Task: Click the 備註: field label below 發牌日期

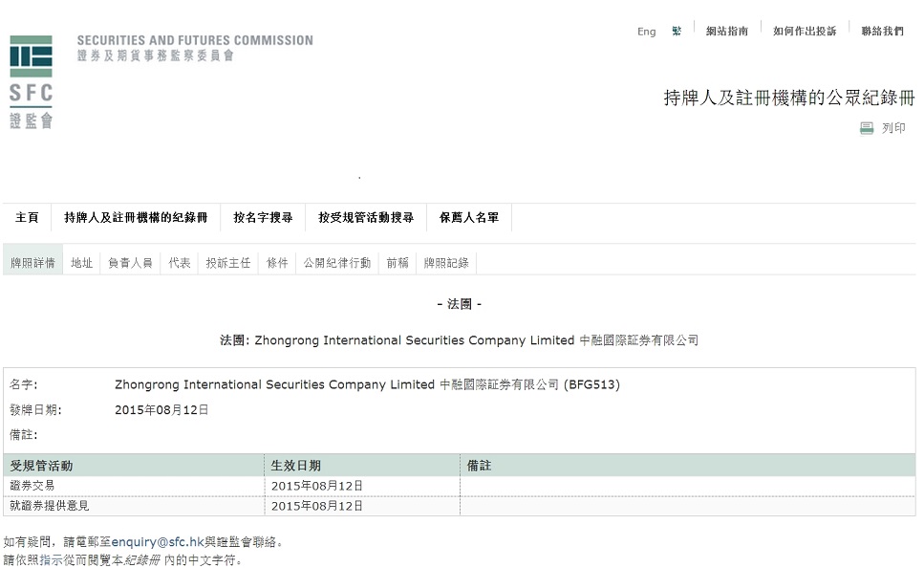Action: (x=24, y=435)
